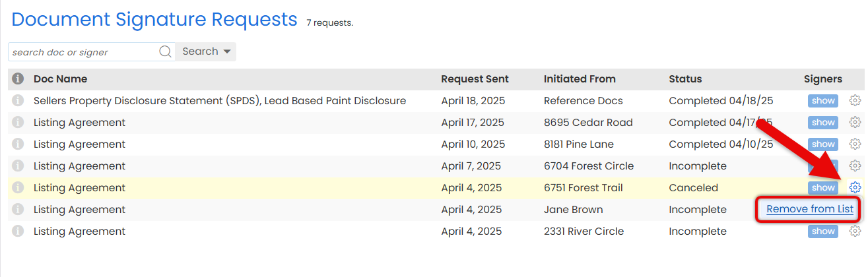Show signers for Sellers Property Disclosure request
The width and height of the screenshot is (868, 277).
(x=823, y=101)
